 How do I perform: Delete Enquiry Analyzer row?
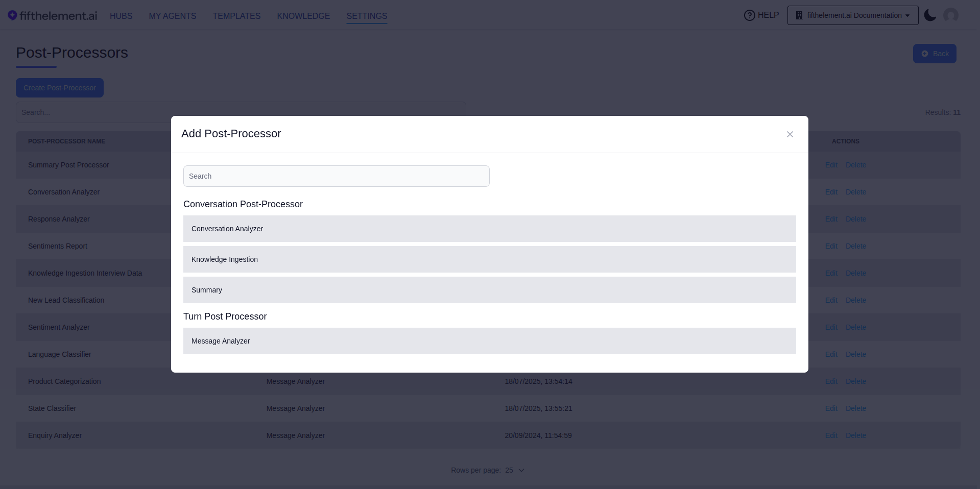pyautogui.click(x=855, y=435)
